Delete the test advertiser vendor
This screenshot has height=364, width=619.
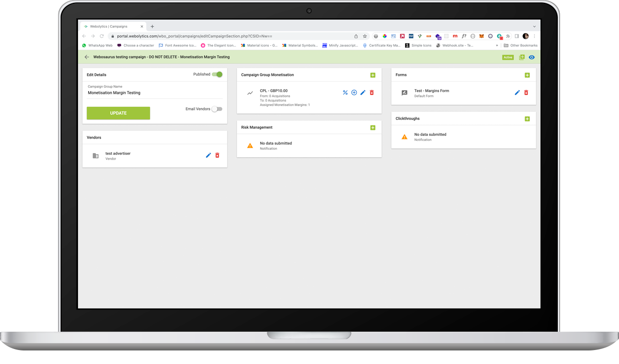(x=217, y=155)
